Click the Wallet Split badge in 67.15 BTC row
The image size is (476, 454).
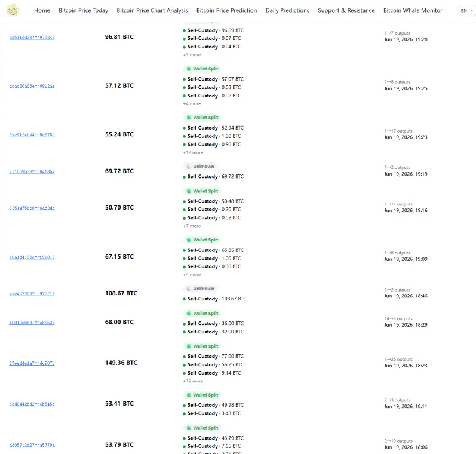click(x=202, y=240)
